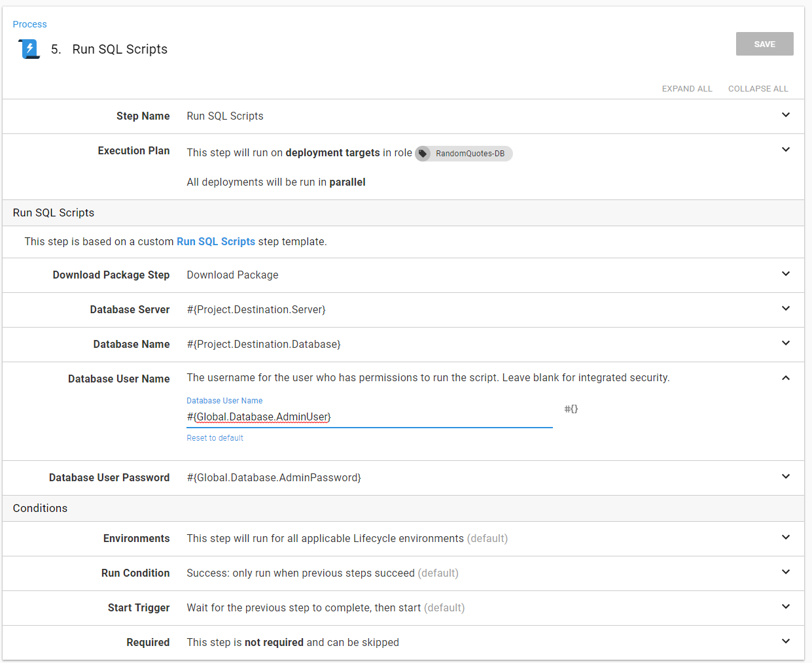Expand the Database Name row
812x663 pixels.
point(785,343)
